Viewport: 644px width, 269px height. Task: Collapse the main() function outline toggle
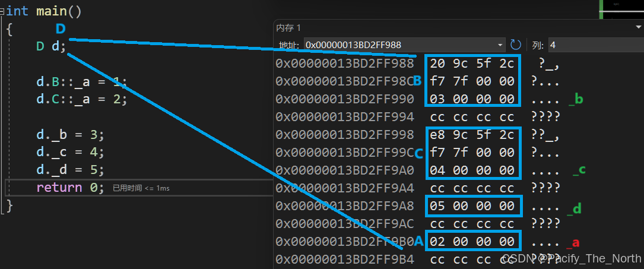tap(2, 11)
